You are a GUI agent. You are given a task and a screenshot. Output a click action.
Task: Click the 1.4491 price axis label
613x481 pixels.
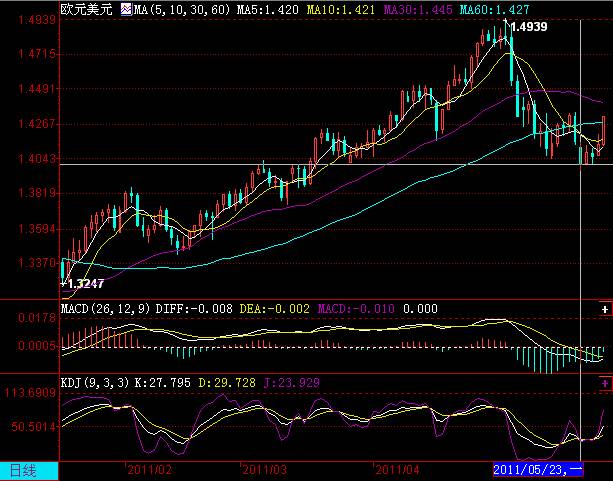37,89
